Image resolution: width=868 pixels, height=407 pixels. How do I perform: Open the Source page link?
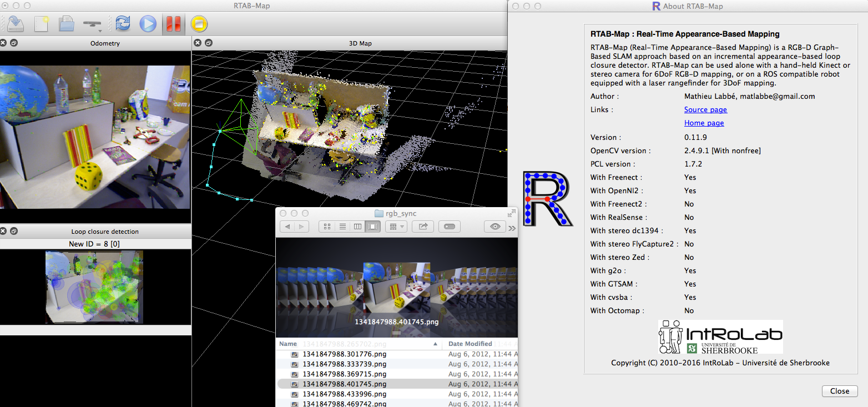(705, 110)
